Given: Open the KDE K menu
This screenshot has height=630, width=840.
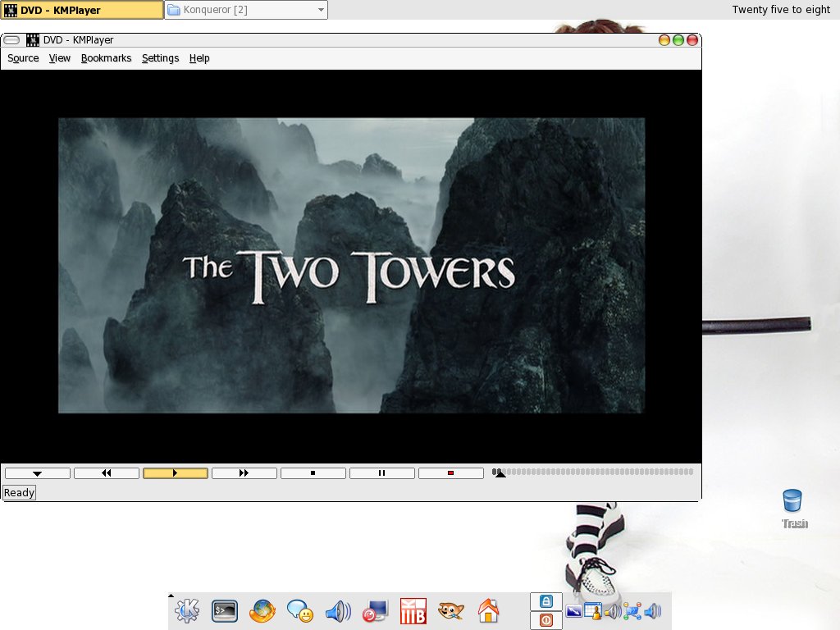Looking at the screenshot, I should [x=186, y=610].
